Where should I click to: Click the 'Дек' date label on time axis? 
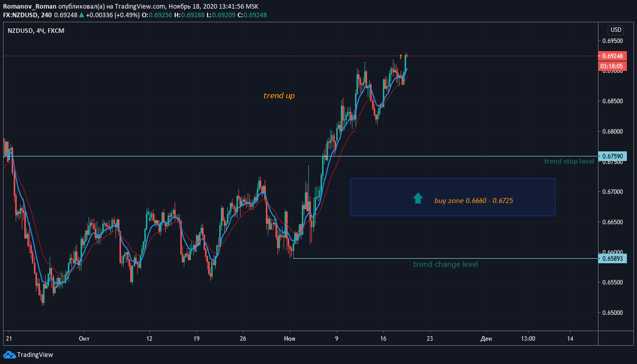[x=486, y=338]
